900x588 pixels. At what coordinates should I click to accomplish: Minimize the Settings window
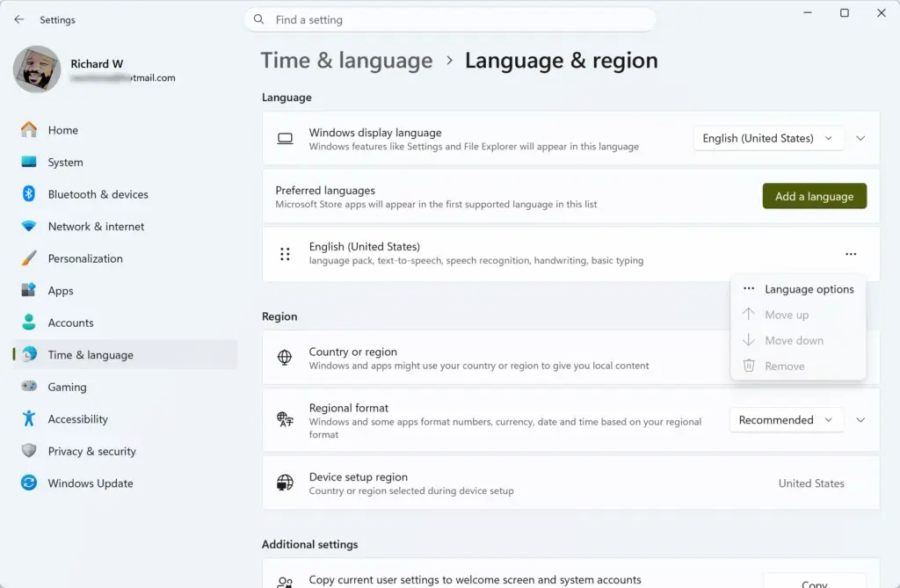click(x=808, y=12)
